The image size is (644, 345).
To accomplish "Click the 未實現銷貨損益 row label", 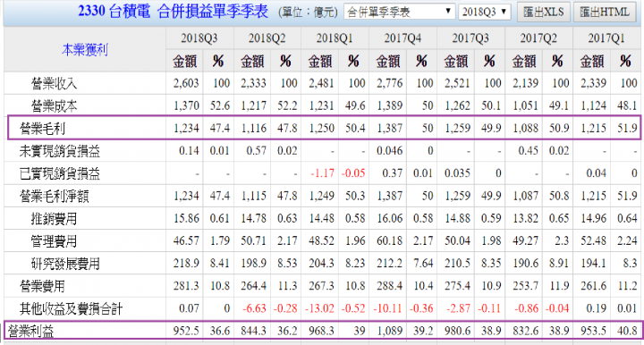I will tap(60, 151).
